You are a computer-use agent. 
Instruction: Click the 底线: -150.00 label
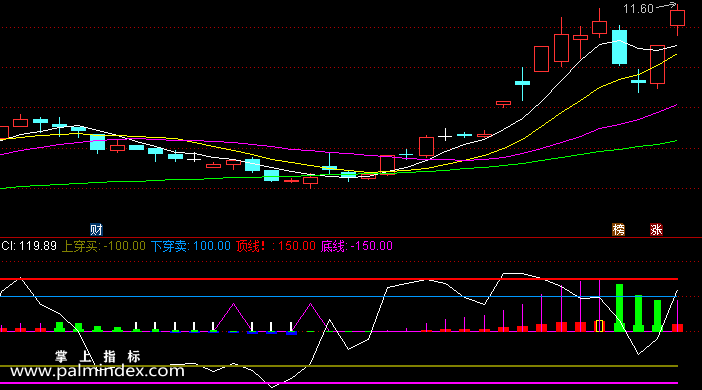pos(356,246)
